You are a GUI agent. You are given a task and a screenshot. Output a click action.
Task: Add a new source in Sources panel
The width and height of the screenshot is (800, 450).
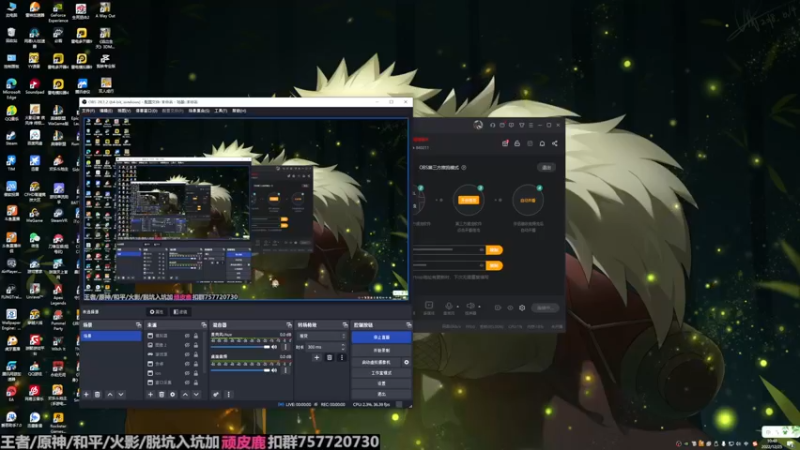point(150,394)
